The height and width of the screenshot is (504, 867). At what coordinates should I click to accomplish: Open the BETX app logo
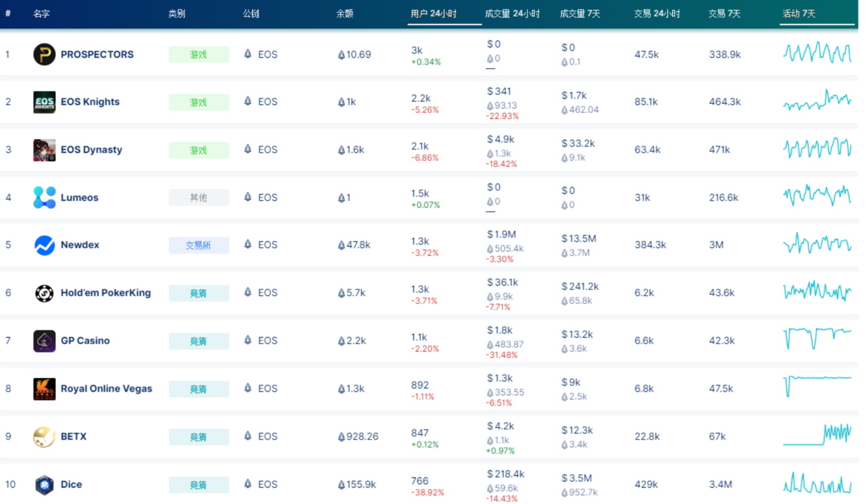point(45,436)
